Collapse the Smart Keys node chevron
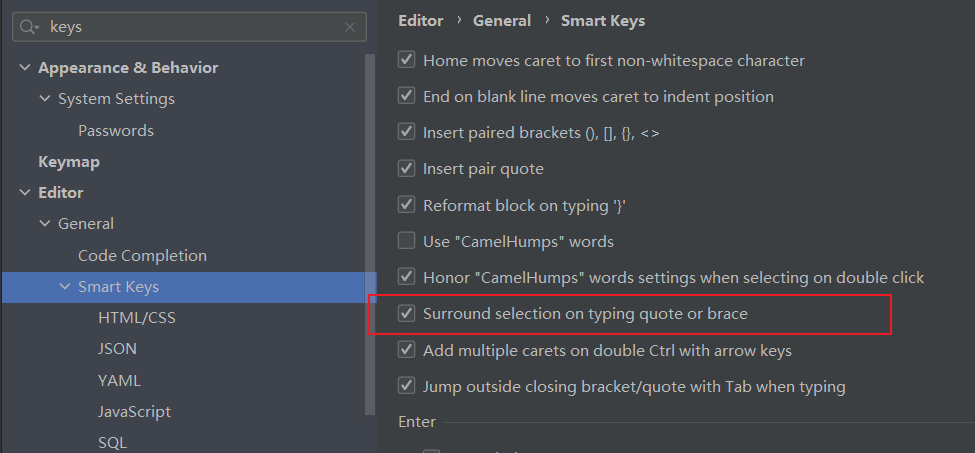 pos(65,287)
